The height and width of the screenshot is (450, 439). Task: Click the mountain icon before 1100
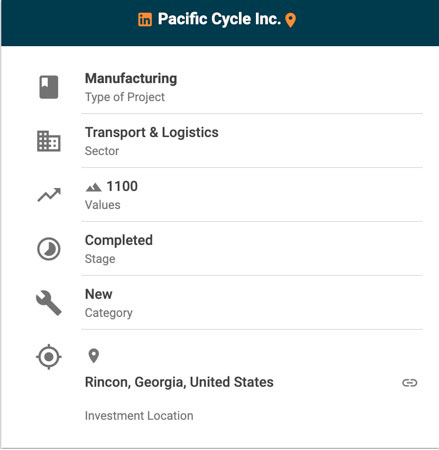point(93,187)
